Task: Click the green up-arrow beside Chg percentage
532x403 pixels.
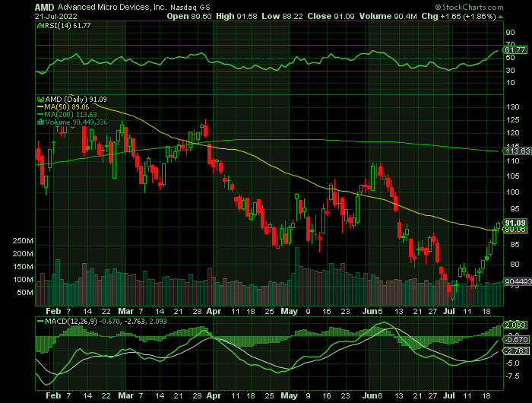Action: pyautogui.click(x=500, y=17)
